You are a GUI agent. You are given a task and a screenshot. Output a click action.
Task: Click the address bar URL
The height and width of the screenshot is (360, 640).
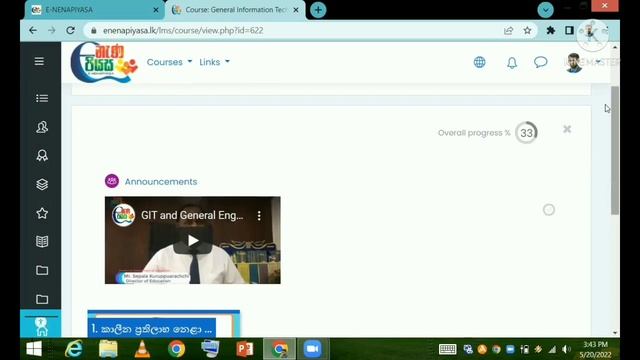[183, 31]
